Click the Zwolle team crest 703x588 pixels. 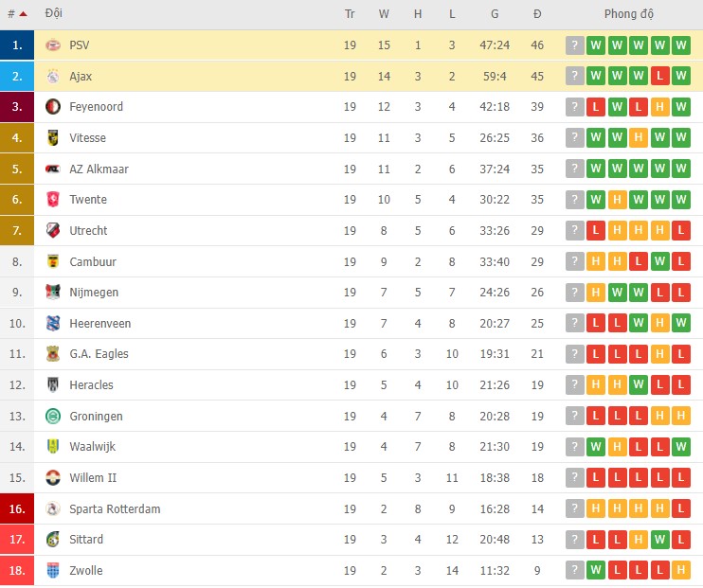click(53, 571)
